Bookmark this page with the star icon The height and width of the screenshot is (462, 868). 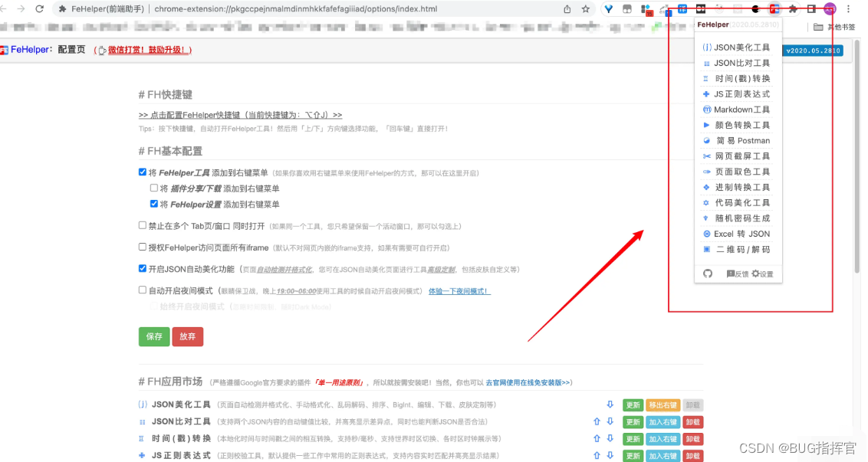[x=586, y=9]
